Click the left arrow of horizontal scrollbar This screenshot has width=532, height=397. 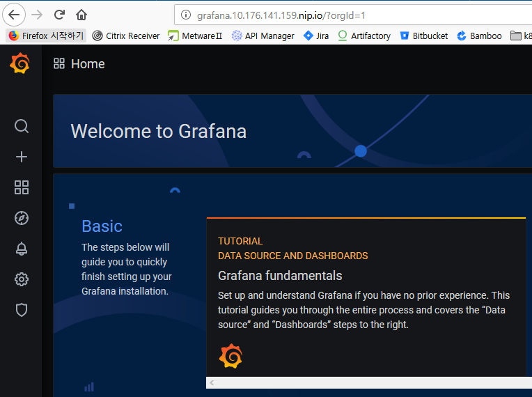pos(212,383)
